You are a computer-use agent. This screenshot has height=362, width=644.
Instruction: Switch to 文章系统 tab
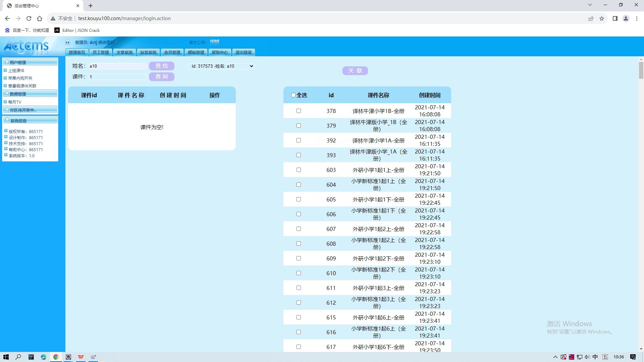(124, 52)
